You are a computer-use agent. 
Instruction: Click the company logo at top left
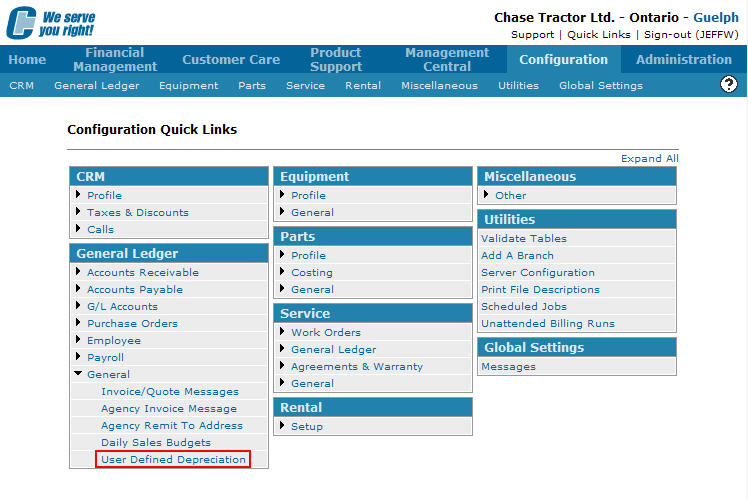tap(51, 22)
